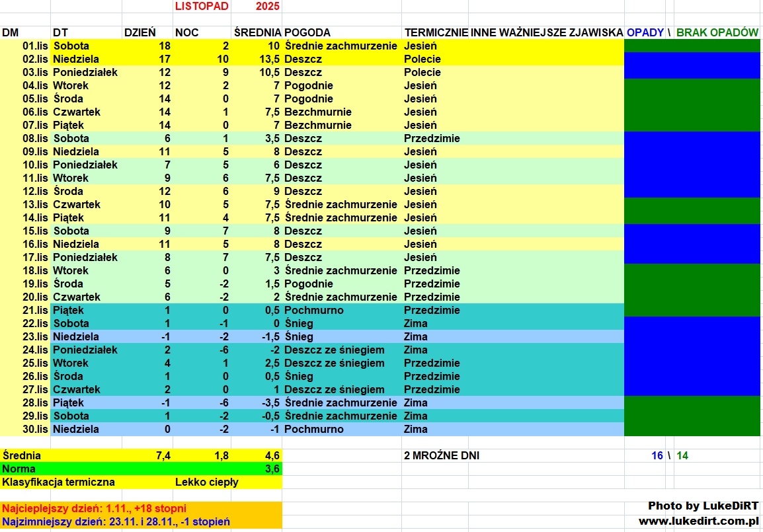This screenshot has height=532, width=763.
Task: Select the OPADY header in blue
Action: 645,32
